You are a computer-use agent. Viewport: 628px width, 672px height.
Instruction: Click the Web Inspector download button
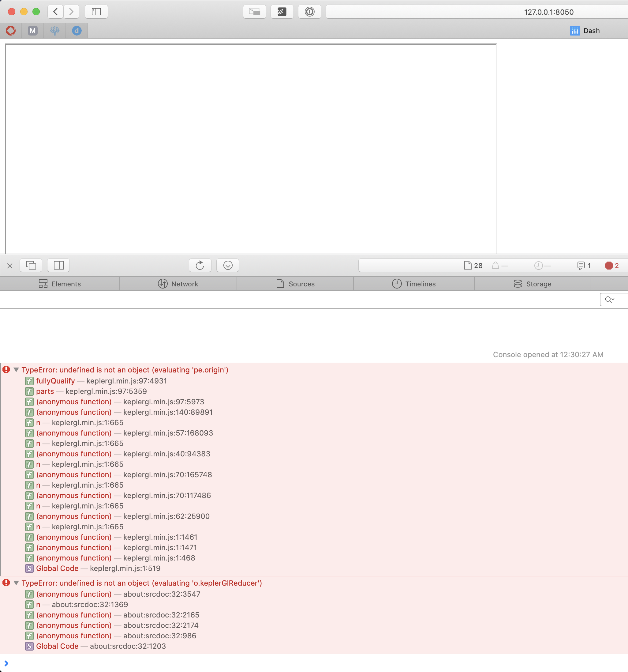tap(228, 265)
